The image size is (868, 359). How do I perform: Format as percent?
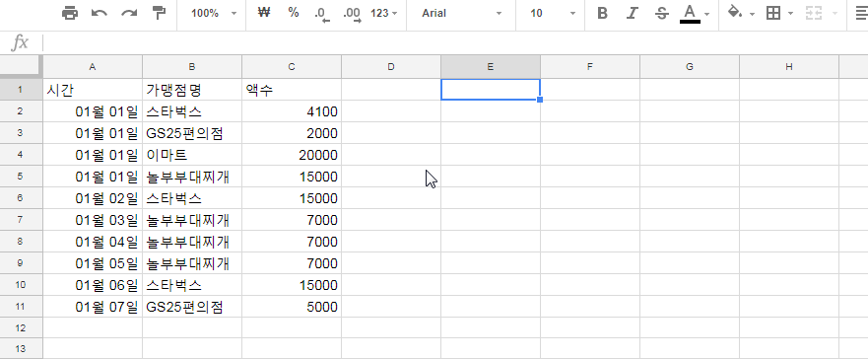coord(294,13)
